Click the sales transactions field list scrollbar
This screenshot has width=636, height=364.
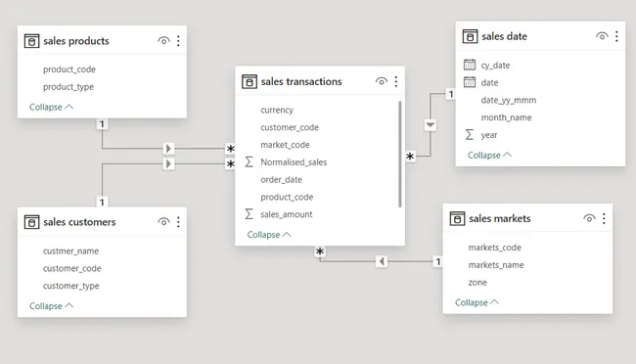pos(400,155)
